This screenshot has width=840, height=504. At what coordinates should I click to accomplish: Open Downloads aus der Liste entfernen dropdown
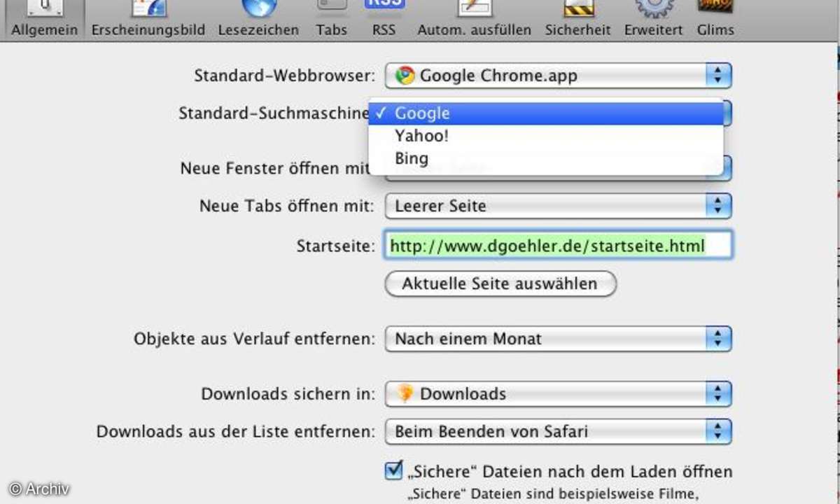(x=558, y=431)
